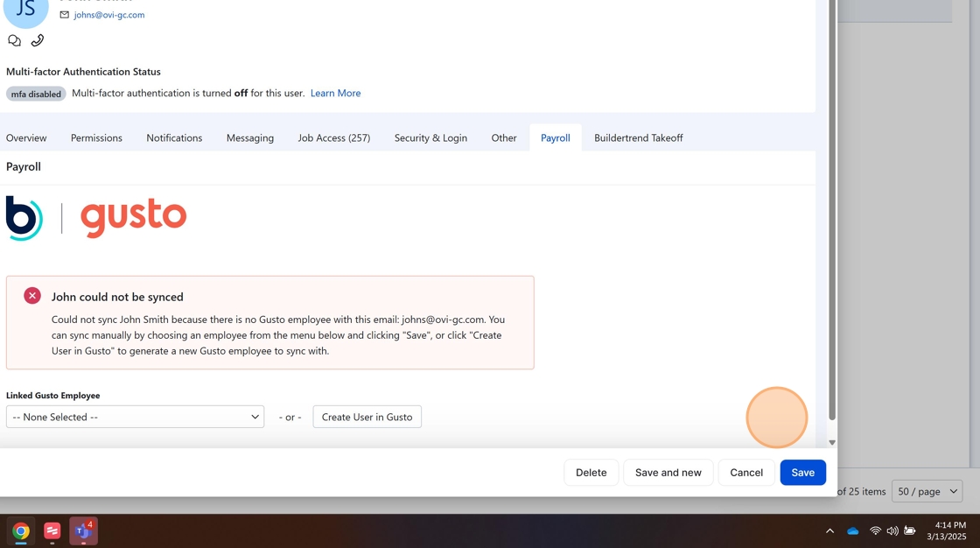Viewport: 980px width, 548px height.
Task: Open the red app icon in taskbar
Action: 52,531
